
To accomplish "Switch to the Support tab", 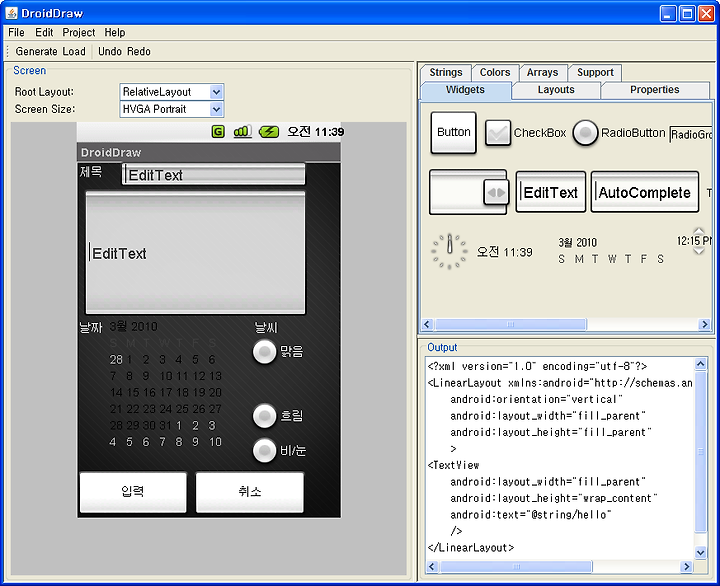I will click(595, 73).
